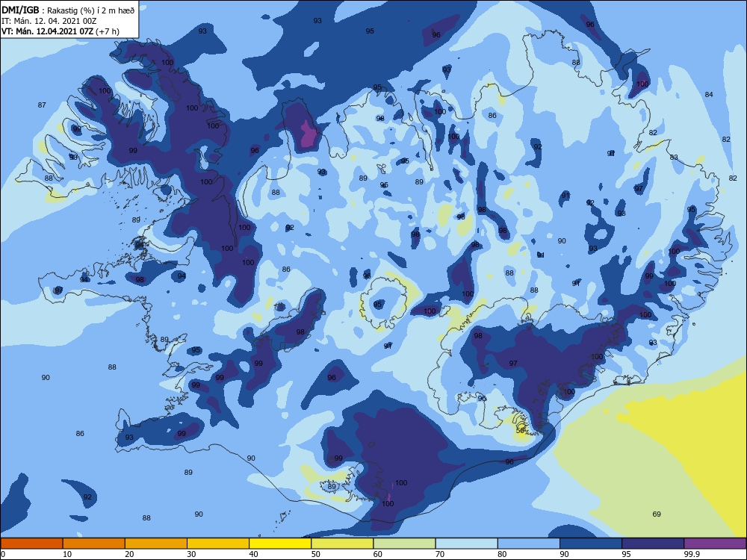This screenshot has height=560, width=747.
Task: Click the 50–60 pale yellow legend swatch
Action: click(x=342, y=544)
